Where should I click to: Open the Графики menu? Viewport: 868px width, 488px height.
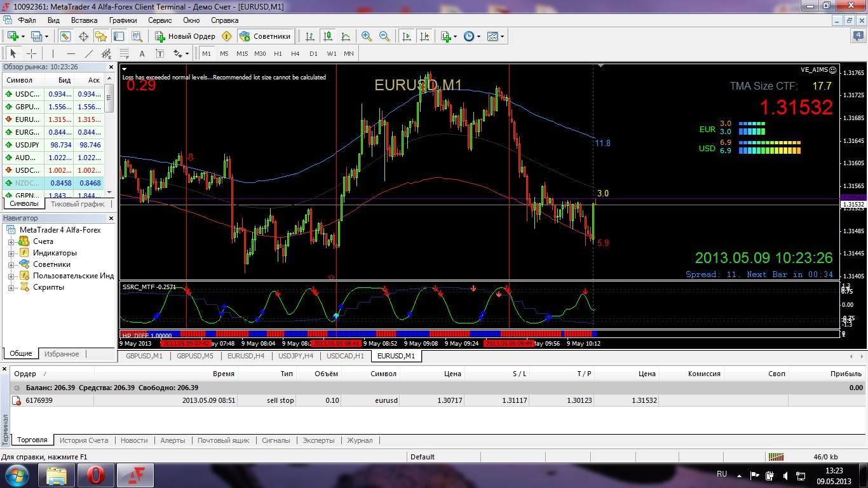click(x=123, y=20)
